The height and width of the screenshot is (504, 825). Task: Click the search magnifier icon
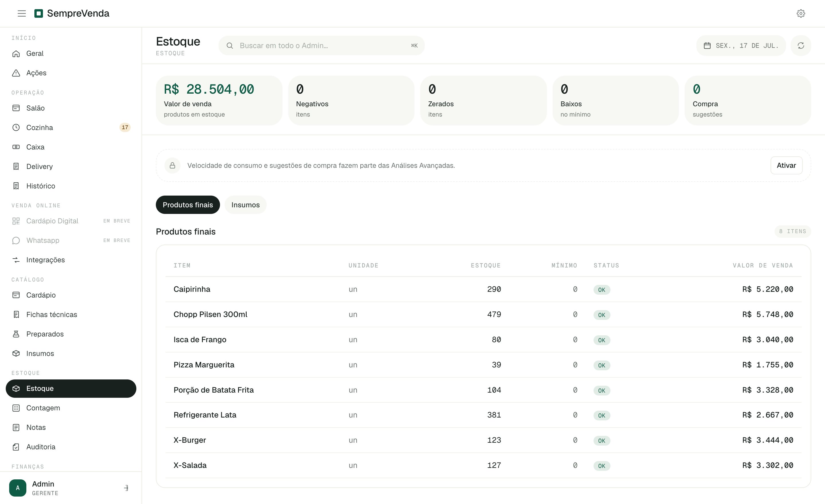click(230, 46)
